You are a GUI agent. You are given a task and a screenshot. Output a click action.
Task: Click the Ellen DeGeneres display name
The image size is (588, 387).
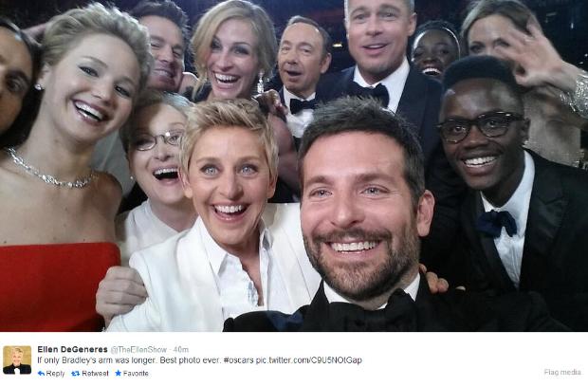72,349
